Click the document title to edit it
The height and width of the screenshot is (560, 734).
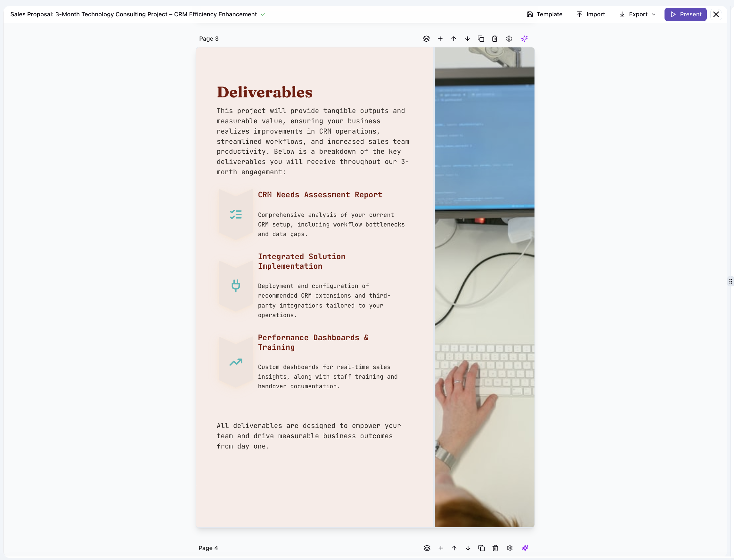[x=133, y=14]
